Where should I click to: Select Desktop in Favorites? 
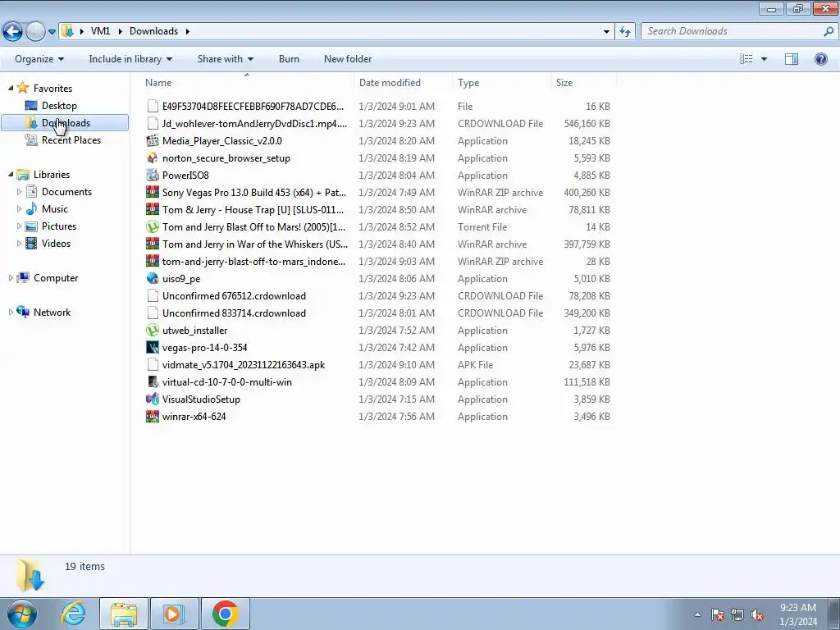(x=59, y=106)
